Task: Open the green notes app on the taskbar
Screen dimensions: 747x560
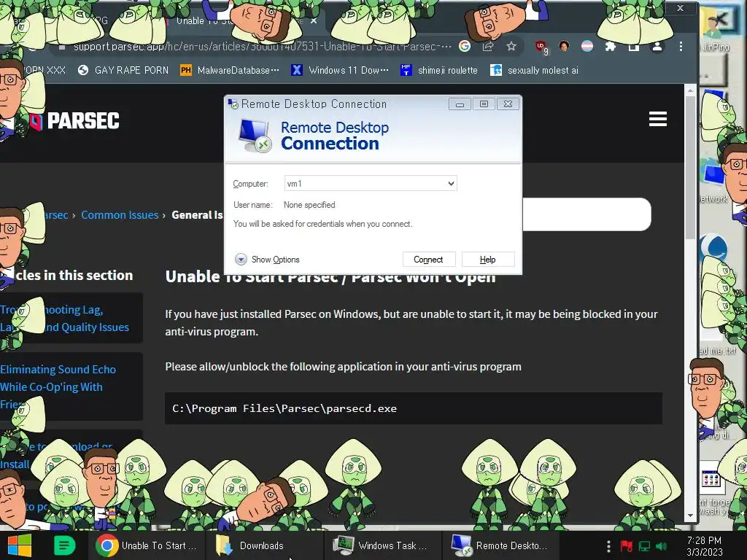Action: (x=64, y=545)
